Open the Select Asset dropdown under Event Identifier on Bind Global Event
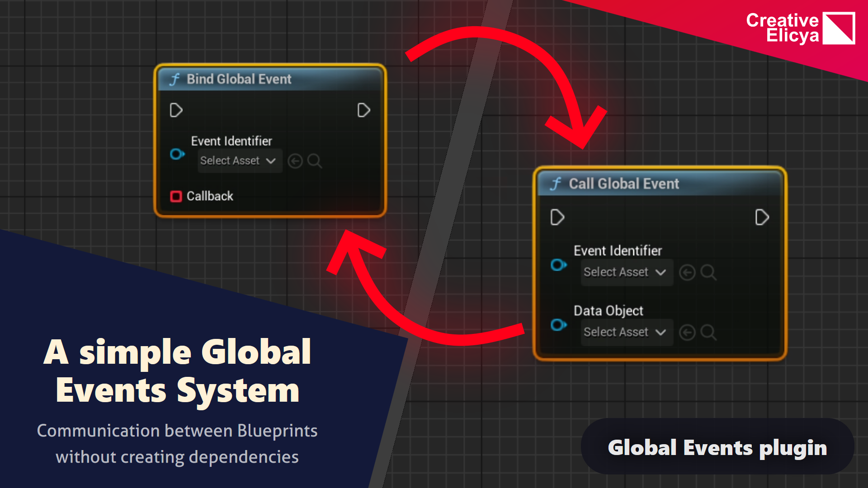 pos(239,161)
